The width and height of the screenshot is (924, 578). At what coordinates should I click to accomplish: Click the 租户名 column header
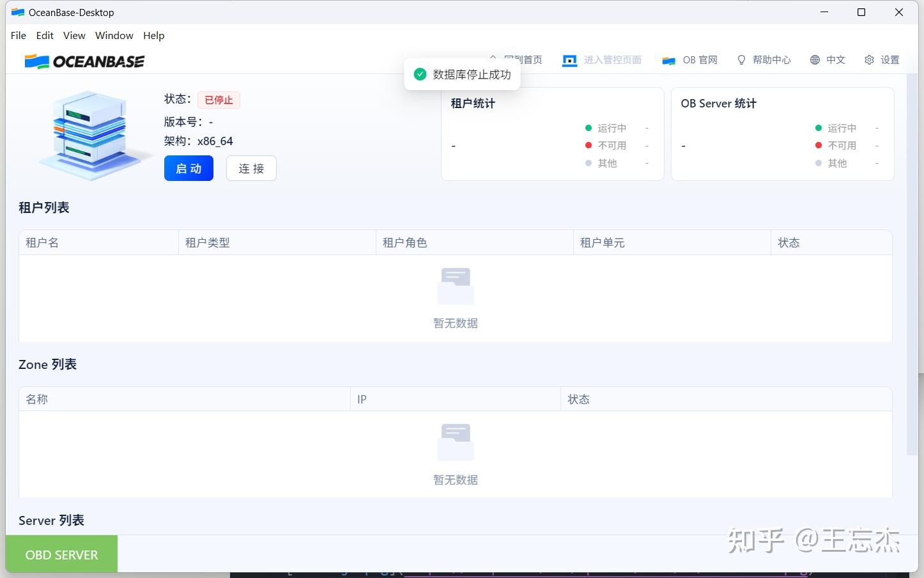(42, 242)
